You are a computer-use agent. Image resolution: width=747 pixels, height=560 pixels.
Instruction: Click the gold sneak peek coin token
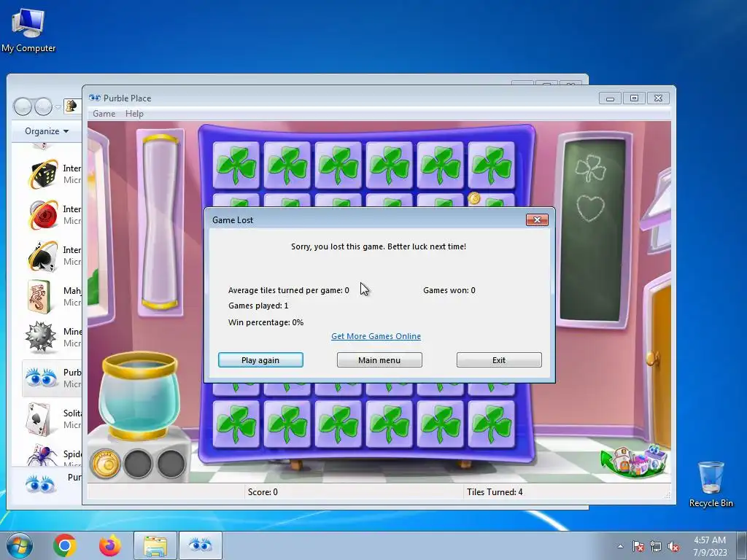(105, 463)
